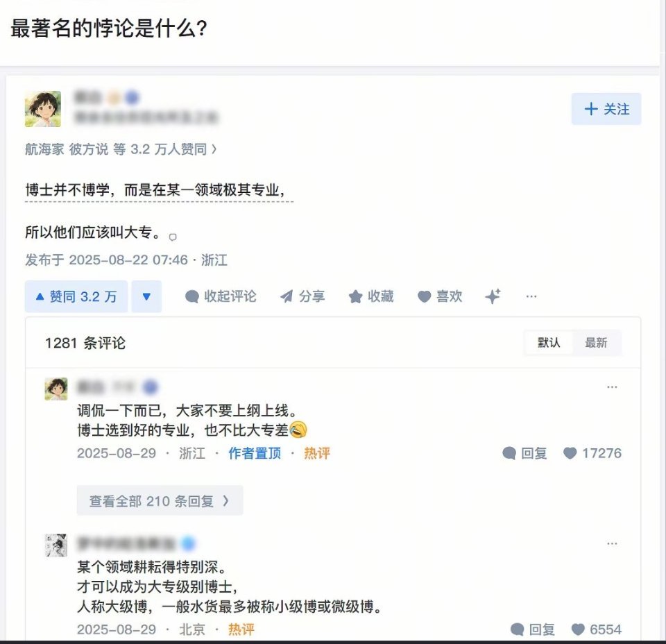Image resolution: width=666 pixels, height=644 pixels.
Task: Switch comment sorting to 默认
Action: 549,343
